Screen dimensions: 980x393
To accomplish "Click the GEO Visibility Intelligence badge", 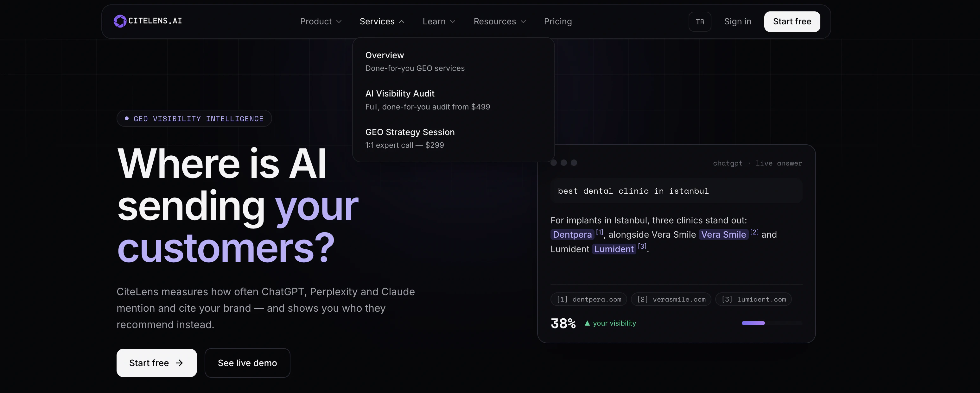I will pyautogui.click(x=194, y=119).
